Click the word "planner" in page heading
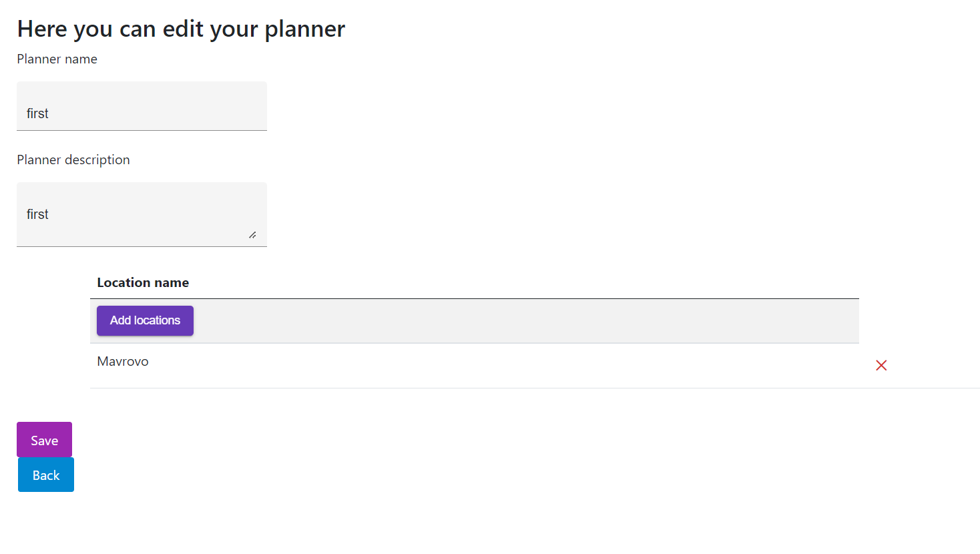The height and width of the screenshot is (554, 980). click(304, 29)
